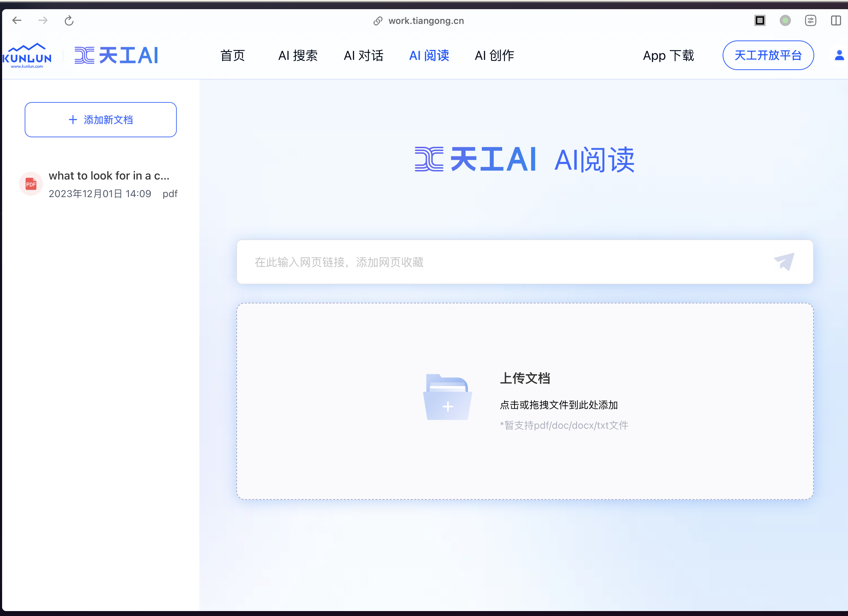Screen dimensions: 848x616
Task: Click the webpage link input field
Action: point(501,262)
